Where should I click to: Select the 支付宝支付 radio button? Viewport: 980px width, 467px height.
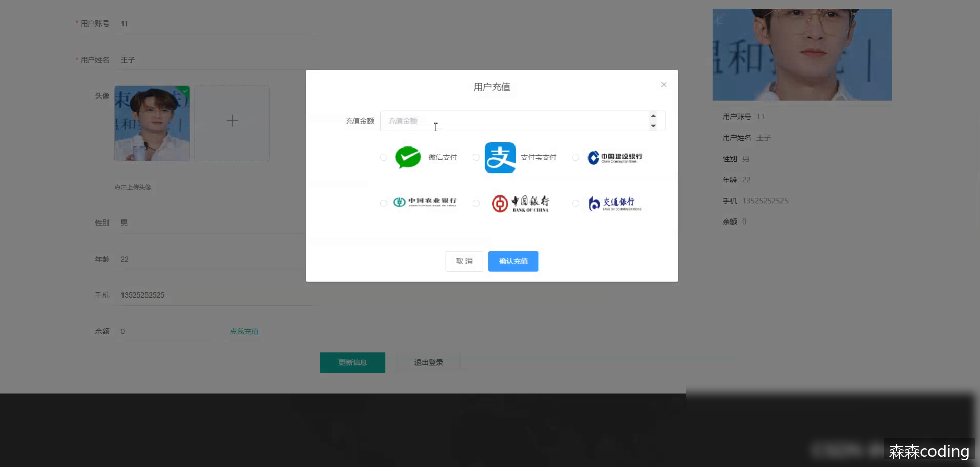click(476, 157)
